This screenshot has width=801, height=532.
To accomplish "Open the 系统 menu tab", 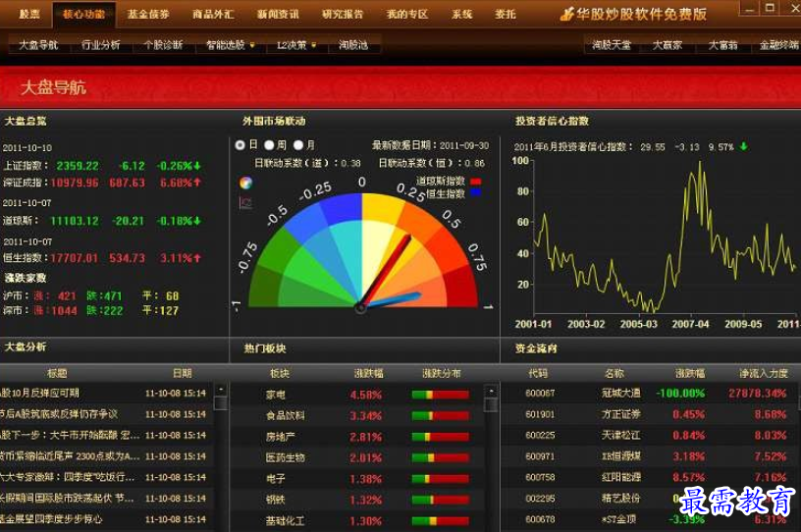I will (x=461, y=14).
